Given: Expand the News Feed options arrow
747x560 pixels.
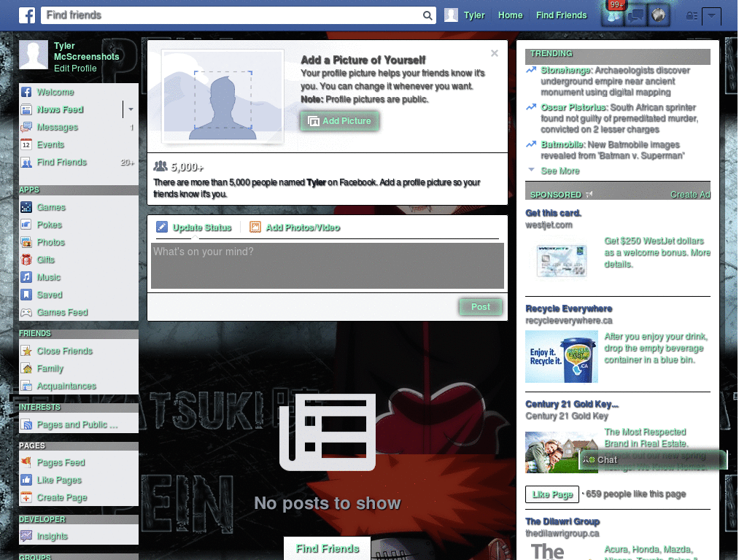Looking at the screenshot, I should (131, 109).
